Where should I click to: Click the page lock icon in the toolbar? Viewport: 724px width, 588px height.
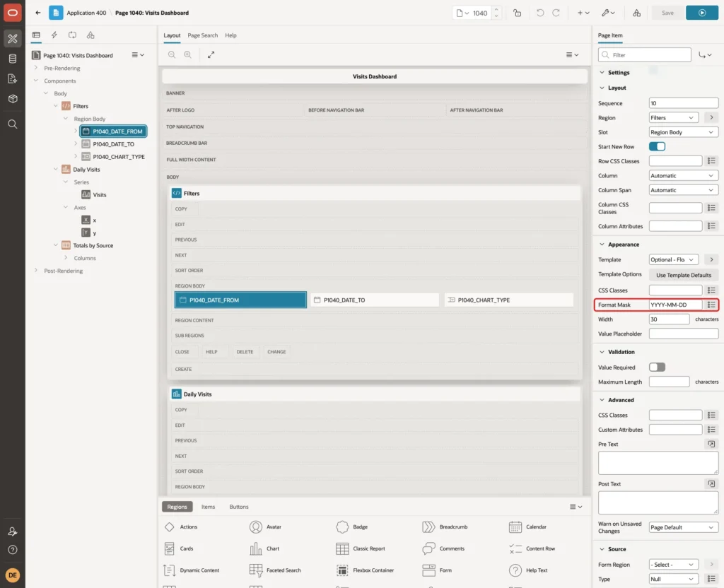tap(517, 13)
